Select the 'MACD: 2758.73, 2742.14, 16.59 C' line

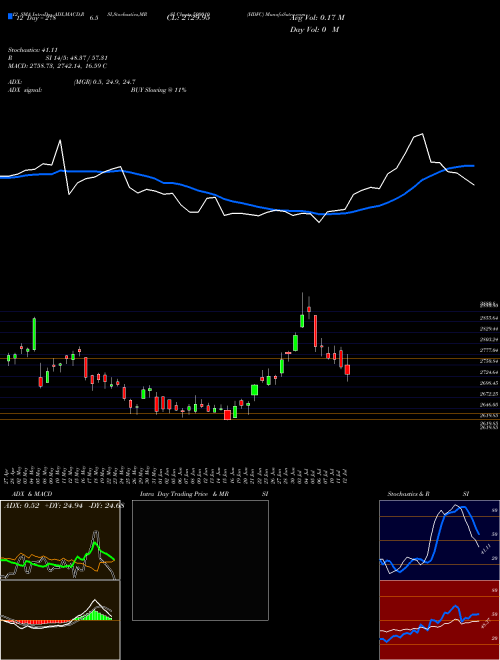click(x=57, y=66)
